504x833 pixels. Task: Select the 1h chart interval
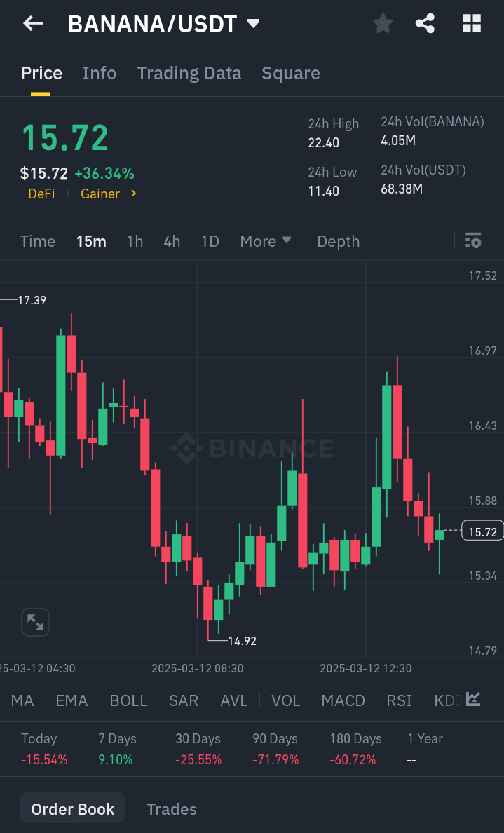click(135, 241)
